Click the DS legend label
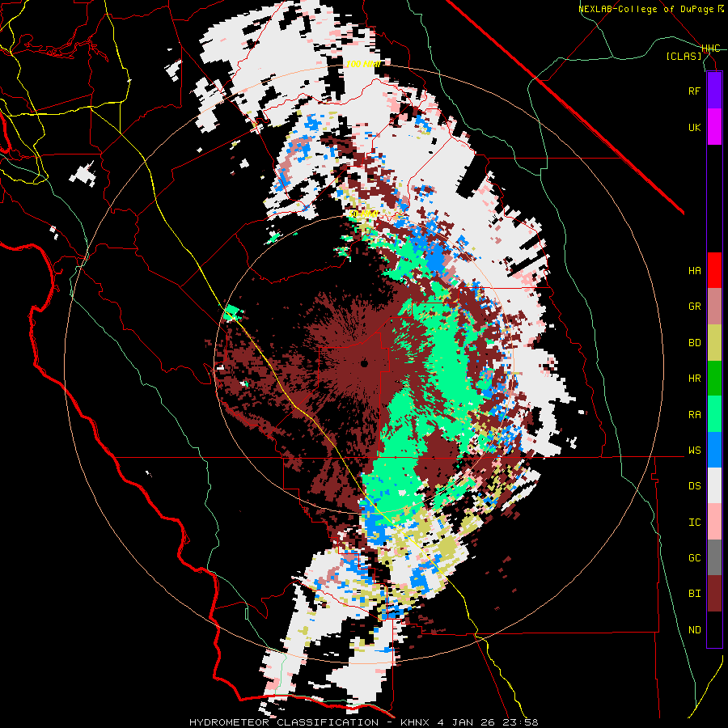 pyautogui.click(x=694, y=485)
